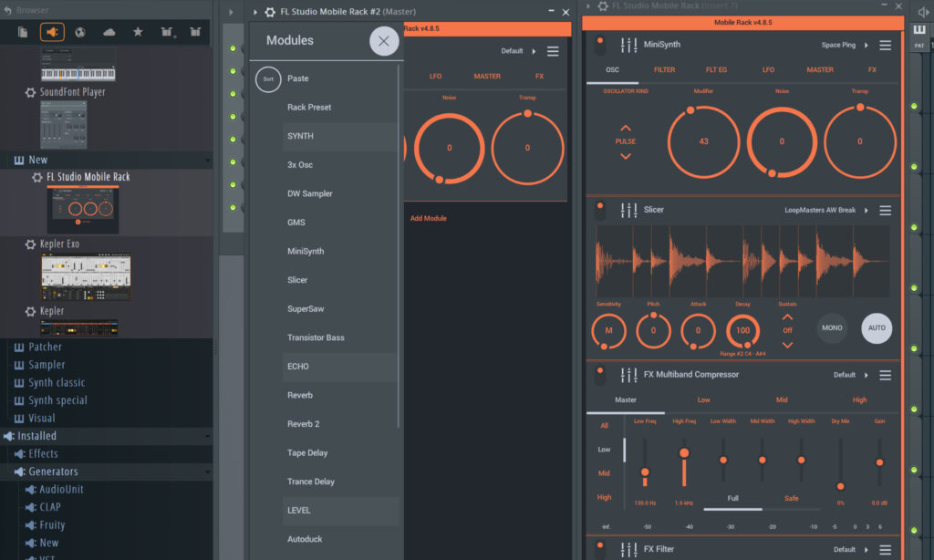Toggle MiniSynth module power switch
This screenshot has height=560, width=934.
[x=600, y=46]
